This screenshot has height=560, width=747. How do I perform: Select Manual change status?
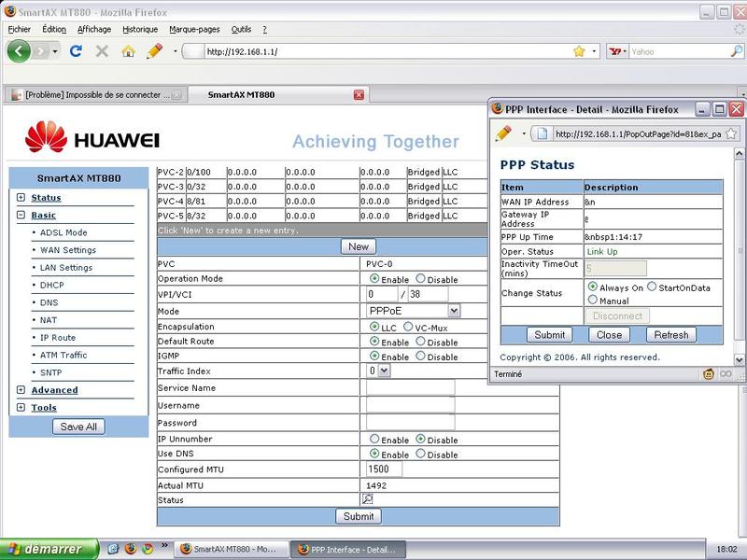pos(593,300)
